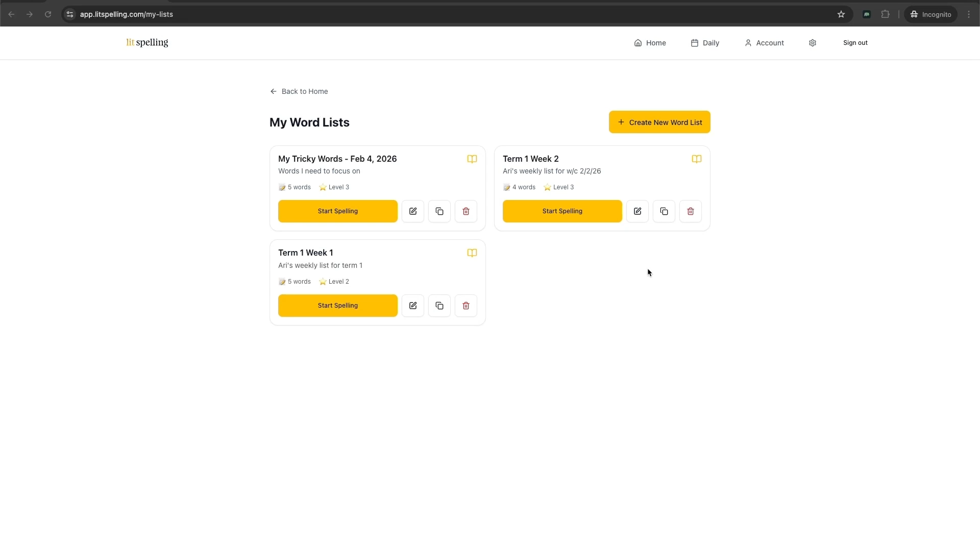Open the Daily nav item
The height and width of the screenshot is (551, 980).
point(705,43)
